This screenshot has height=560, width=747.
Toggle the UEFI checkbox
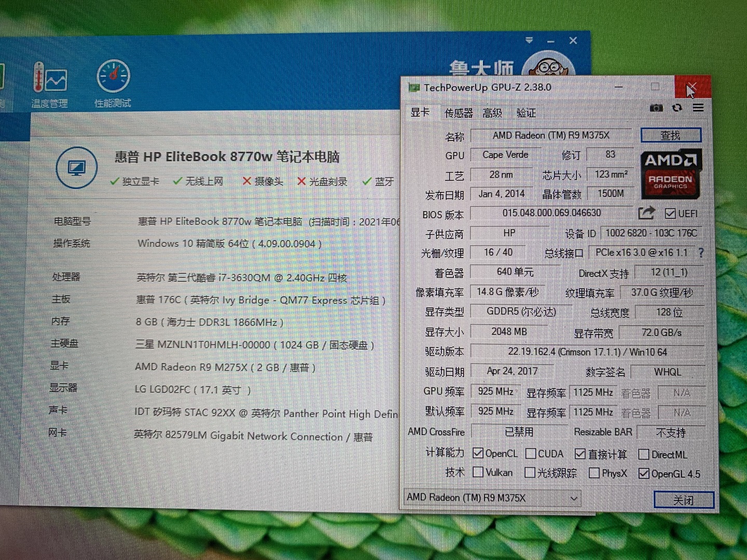coord(670,214)
